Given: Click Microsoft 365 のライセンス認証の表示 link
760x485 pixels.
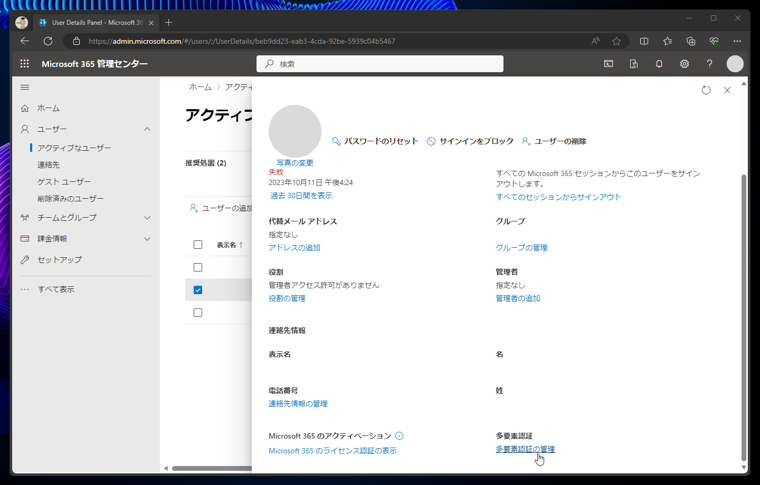Looking at the screenshot, I should pos(332,451).
